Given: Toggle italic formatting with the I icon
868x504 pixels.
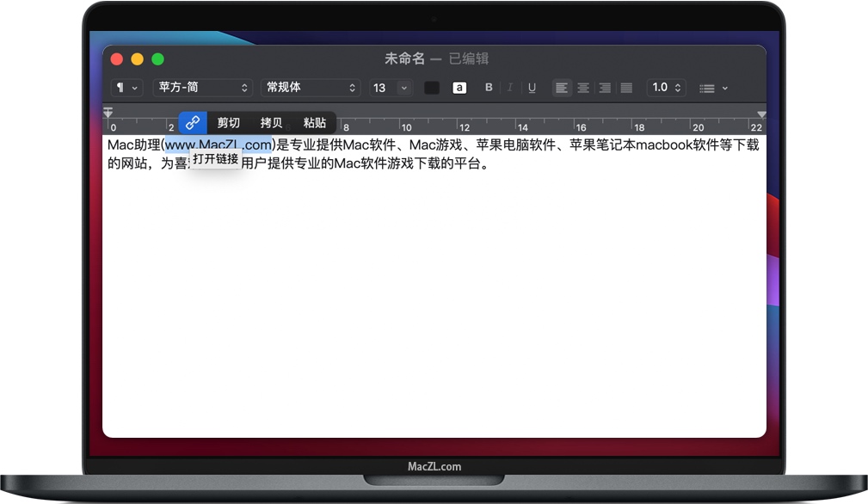Looking at the screenshot, I should pyautogui.click(x=510, y=87).
